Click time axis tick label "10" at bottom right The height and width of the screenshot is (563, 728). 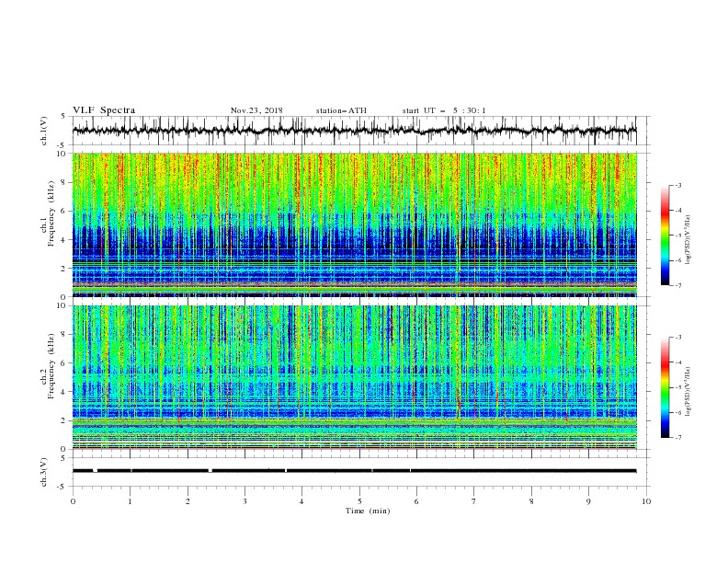click(x=646, y=501)
